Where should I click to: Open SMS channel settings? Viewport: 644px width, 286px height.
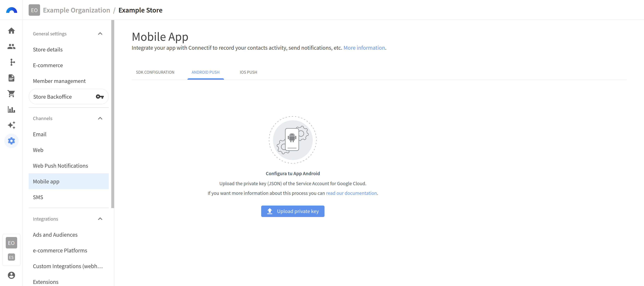(x=69, y=197)
